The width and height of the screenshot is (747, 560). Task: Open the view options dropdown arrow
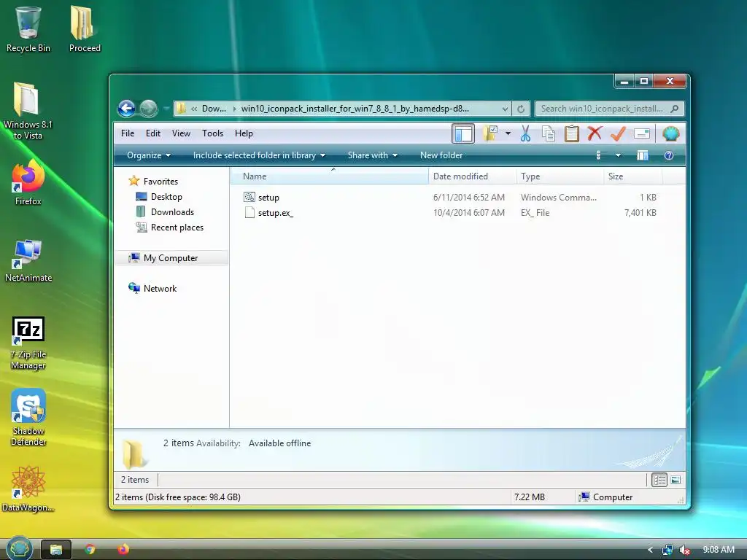[618, 155]
